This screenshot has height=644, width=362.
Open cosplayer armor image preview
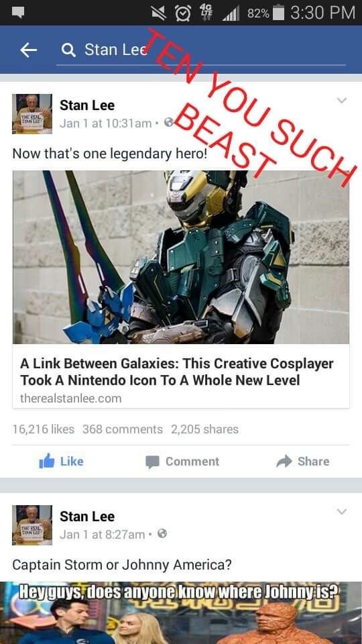pyautogui.click(x=181, y=257)
